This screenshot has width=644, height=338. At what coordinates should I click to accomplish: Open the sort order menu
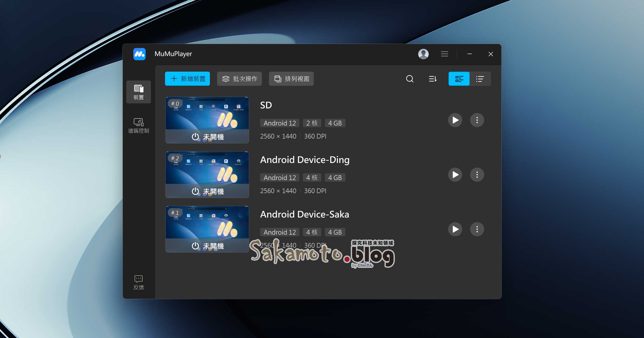433,79
